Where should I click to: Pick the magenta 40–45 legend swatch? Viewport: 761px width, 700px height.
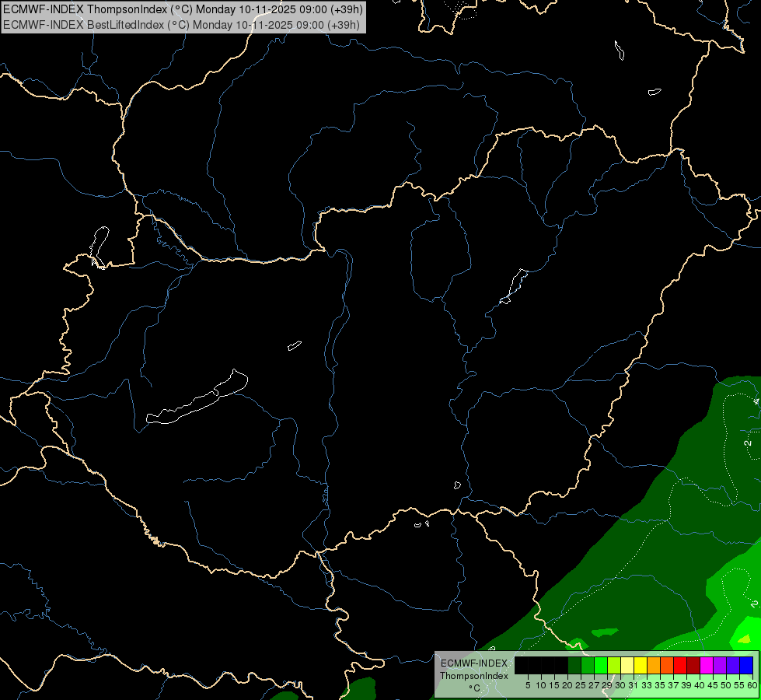point(706,665)
